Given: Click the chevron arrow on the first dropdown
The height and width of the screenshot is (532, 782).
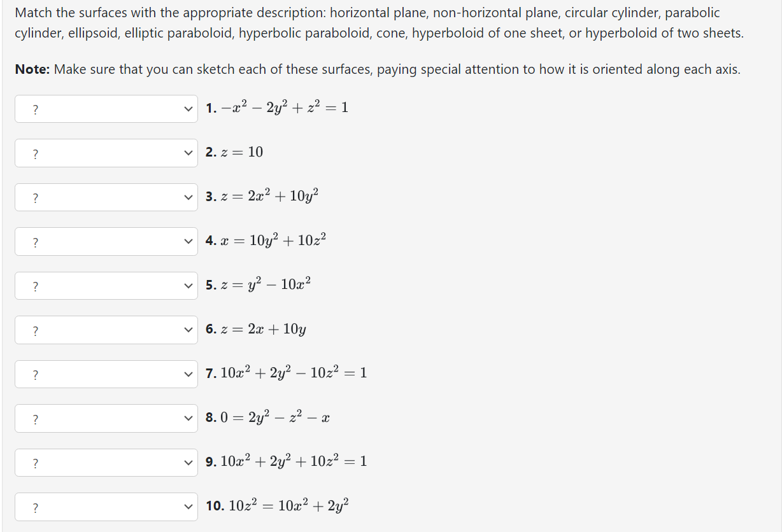Looking at the screenshot, I should click(188, 109).
